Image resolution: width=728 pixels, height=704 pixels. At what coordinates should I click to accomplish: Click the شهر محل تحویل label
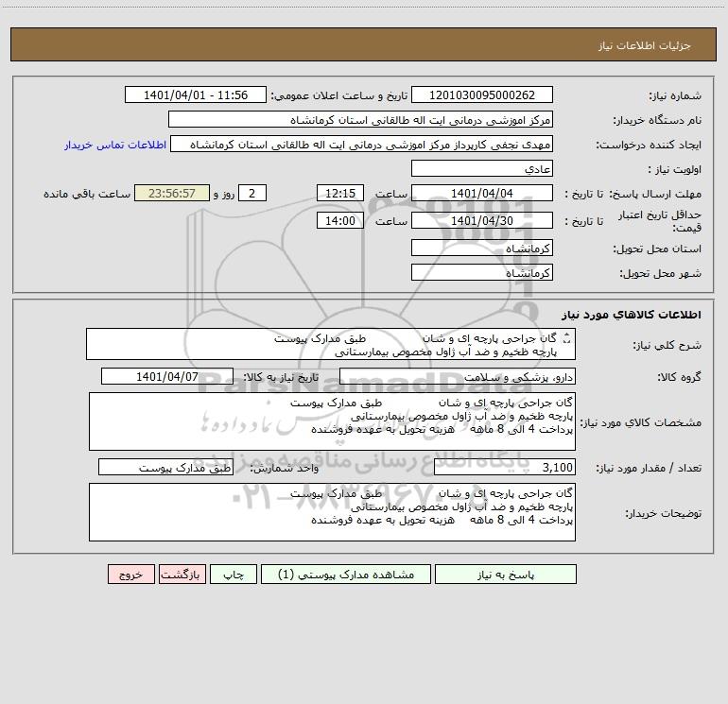[x=661, y=273]
